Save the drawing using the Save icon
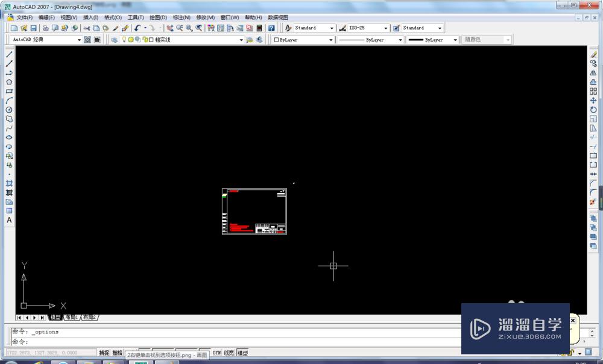This screenshot has height=364, width=603. coord(33,28)
